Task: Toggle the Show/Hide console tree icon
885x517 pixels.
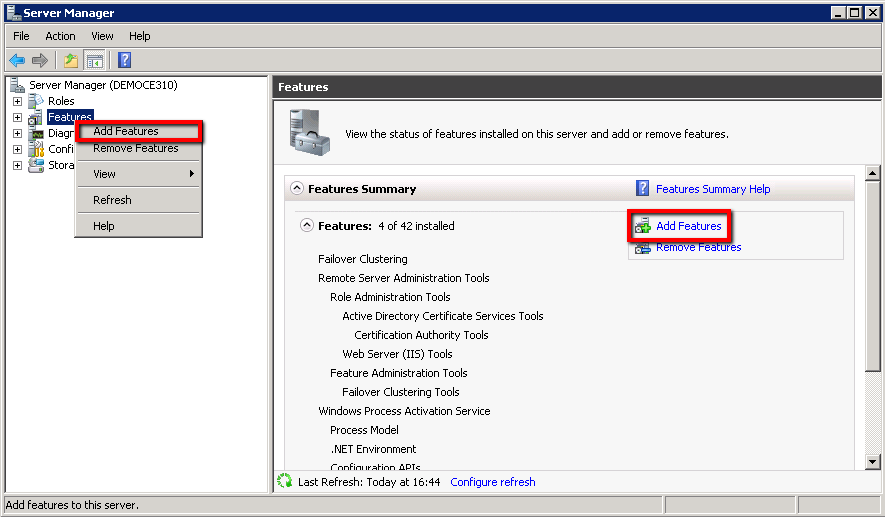Action: [94, 61]
